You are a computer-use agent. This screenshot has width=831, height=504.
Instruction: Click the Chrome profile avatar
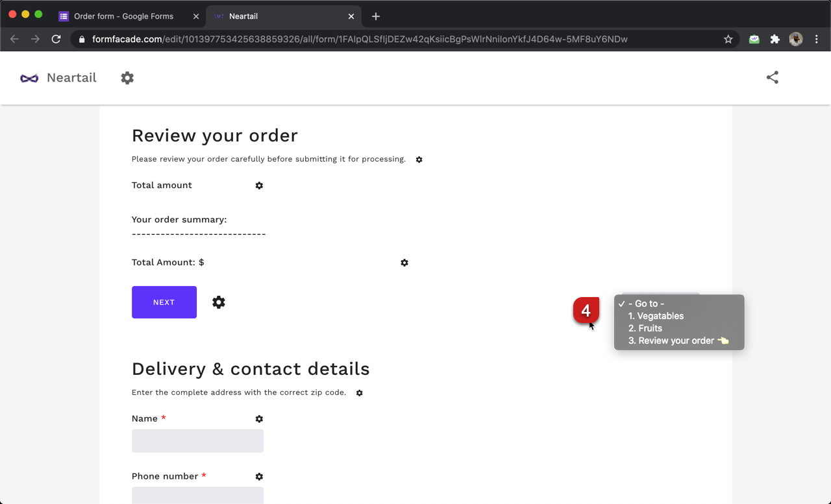(795, 39)
